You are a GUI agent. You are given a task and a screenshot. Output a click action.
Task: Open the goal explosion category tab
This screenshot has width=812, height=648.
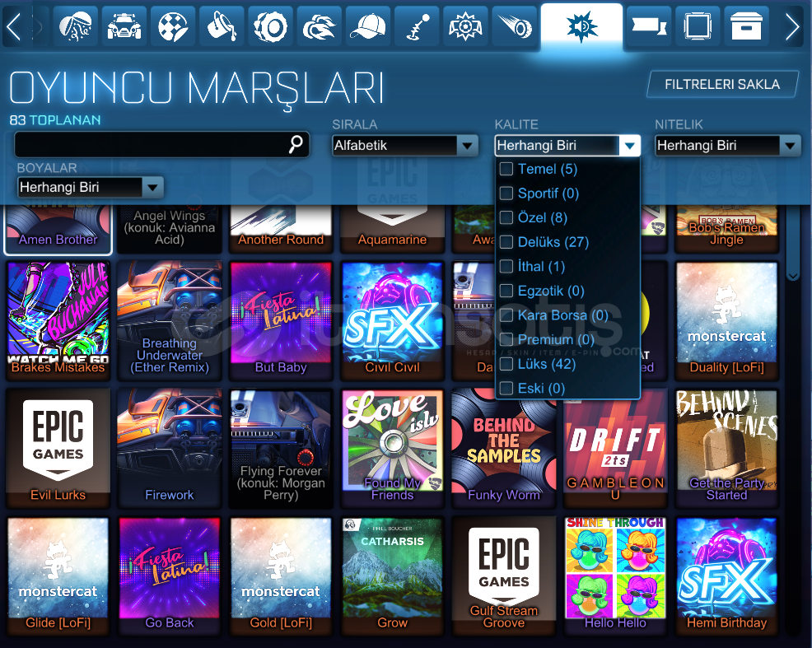[465, 26]
